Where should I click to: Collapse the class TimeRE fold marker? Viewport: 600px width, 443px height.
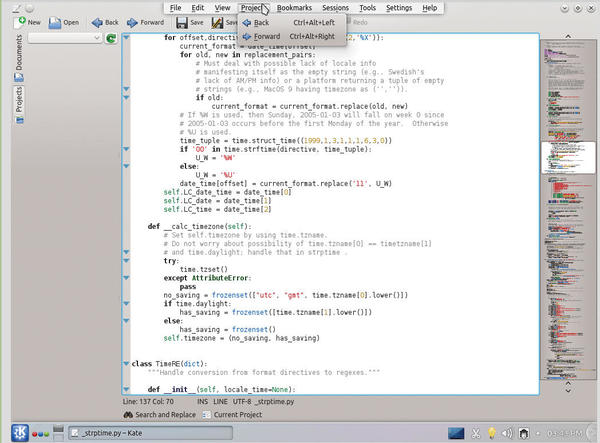click(125, 362)
